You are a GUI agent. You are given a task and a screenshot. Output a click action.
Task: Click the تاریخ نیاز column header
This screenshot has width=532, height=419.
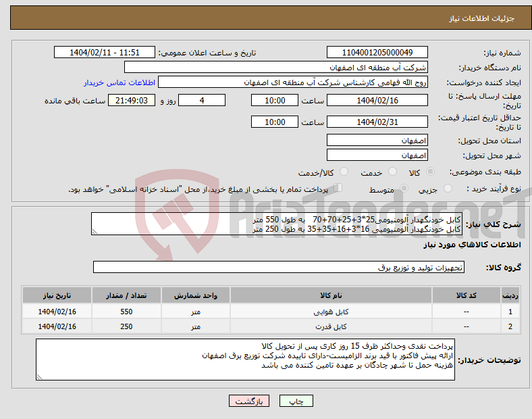tap(57, 295)
